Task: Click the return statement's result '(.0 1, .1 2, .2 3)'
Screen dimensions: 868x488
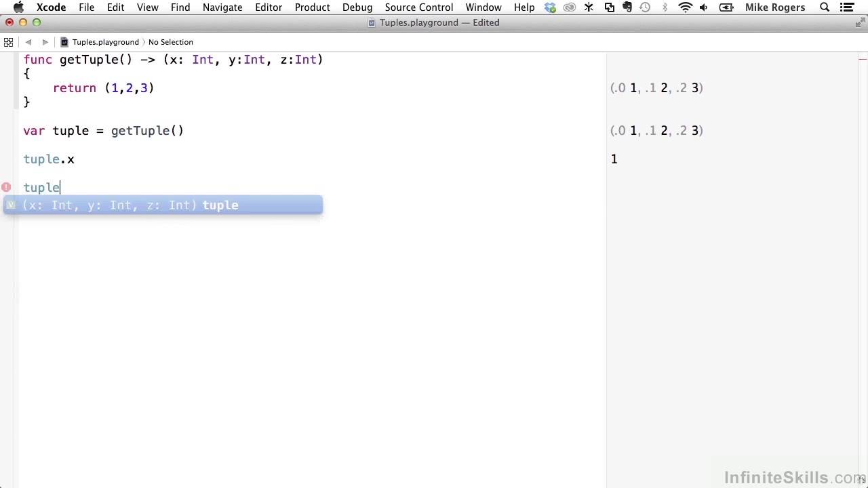Action: click(656, 88)
